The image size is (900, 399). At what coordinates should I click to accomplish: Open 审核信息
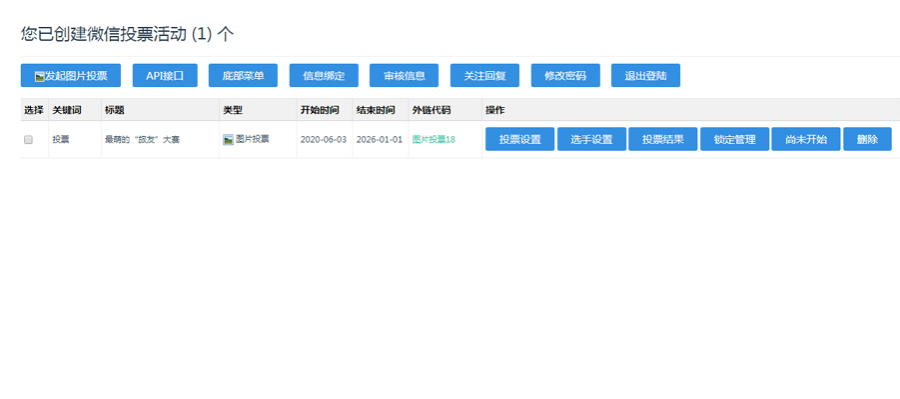tap(404, 75)
